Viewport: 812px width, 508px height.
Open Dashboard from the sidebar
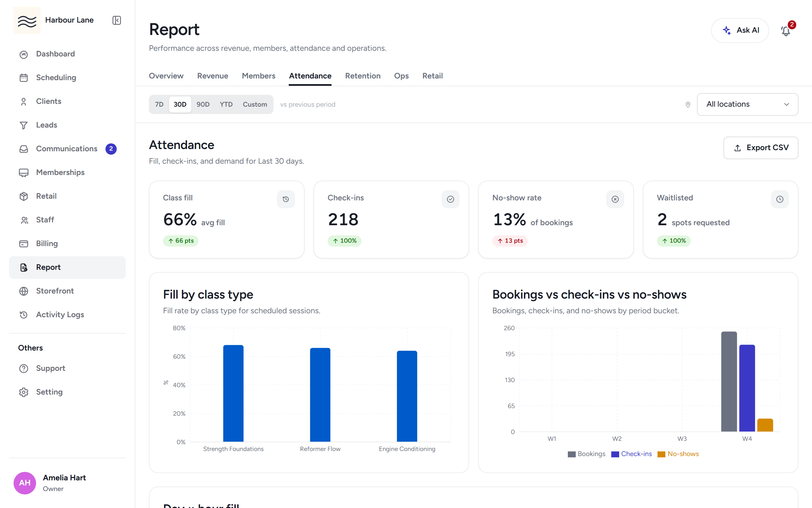(67, 54)
